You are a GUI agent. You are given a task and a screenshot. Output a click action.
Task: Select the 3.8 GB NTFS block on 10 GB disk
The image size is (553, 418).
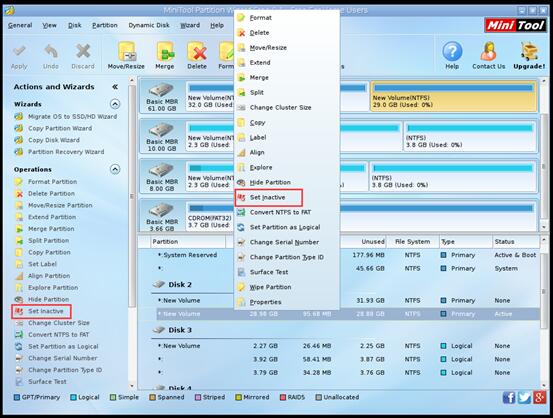[470, 137]
